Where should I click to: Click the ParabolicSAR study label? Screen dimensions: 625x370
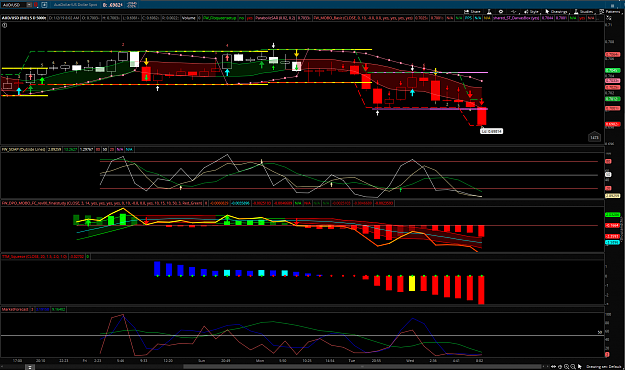tap(275, 18)
